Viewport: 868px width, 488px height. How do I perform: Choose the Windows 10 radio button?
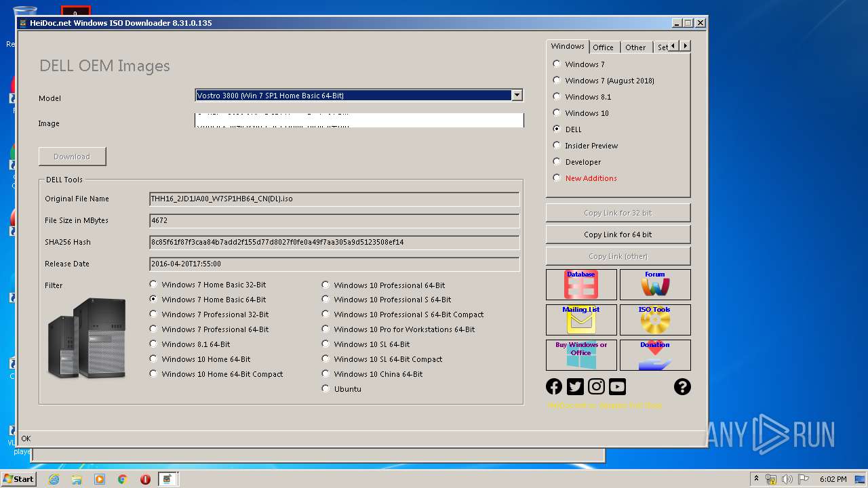click(581, 113)
